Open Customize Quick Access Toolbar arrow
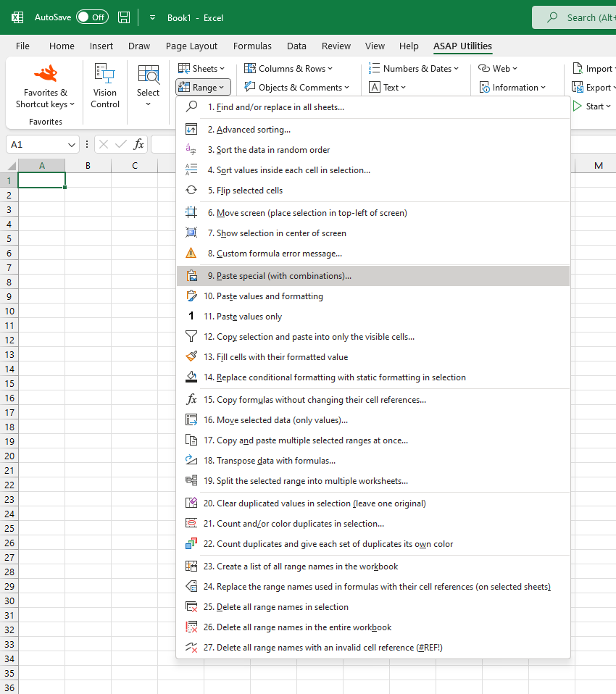Viewport: 616px width, 694px height. pos(152,17)
